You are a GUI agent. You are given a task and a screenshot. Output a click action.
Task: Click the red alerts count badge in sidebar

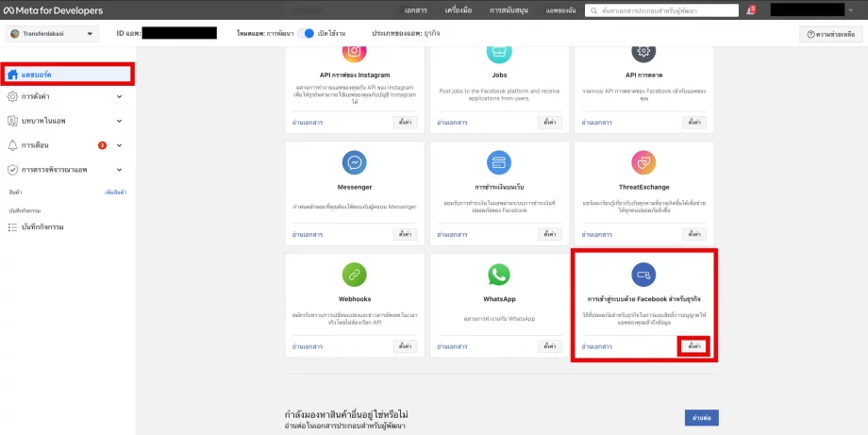click(103, 145)
